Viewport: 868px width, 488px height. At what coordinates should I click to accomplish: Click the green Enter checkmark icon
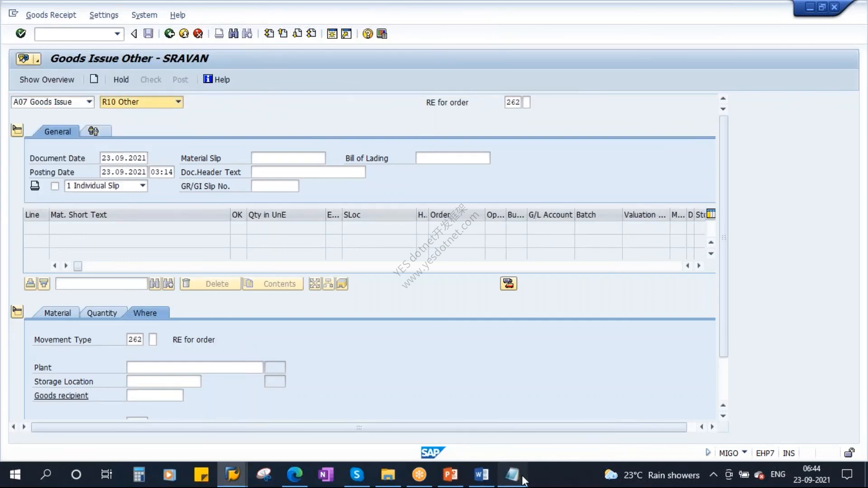[x=21, y=33]
